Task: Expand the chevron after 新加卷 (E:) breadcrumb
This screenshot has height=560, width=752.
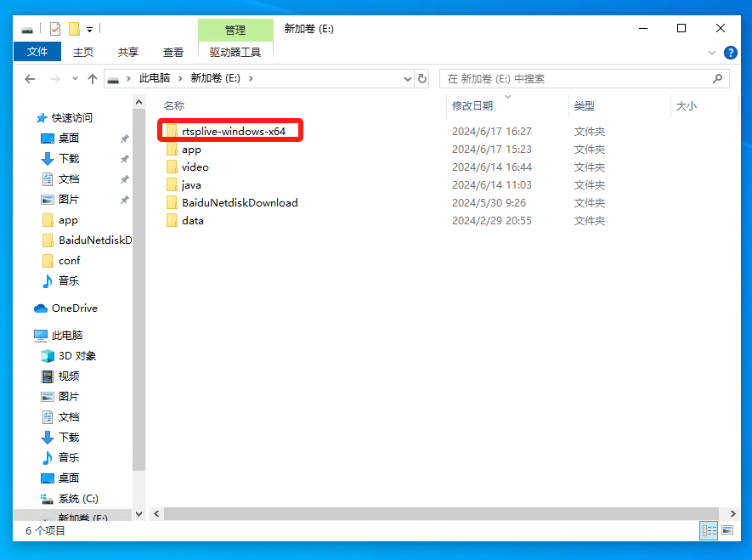Action: point(251,79)
